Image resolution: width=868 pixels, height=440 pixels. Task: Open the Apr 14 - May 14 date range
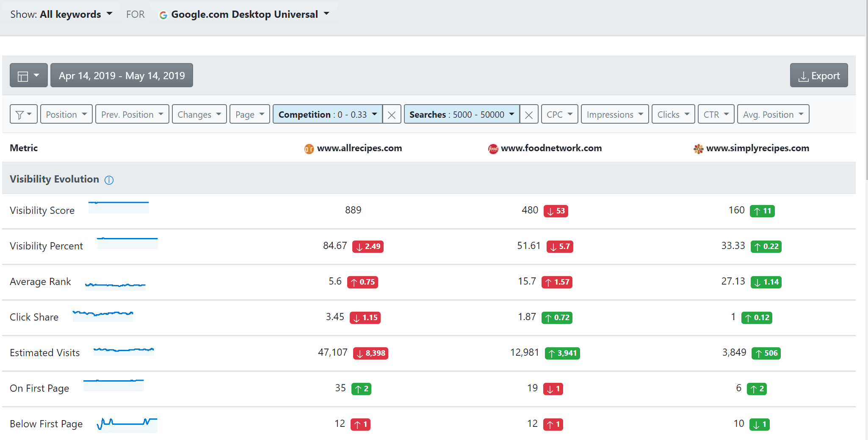122,75
